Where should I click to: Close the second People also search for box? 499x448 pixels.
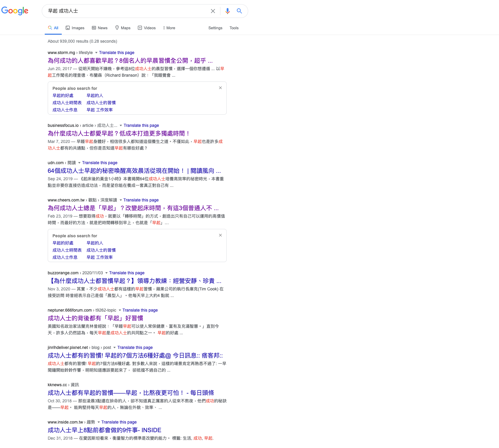click(x=220, y=235)
